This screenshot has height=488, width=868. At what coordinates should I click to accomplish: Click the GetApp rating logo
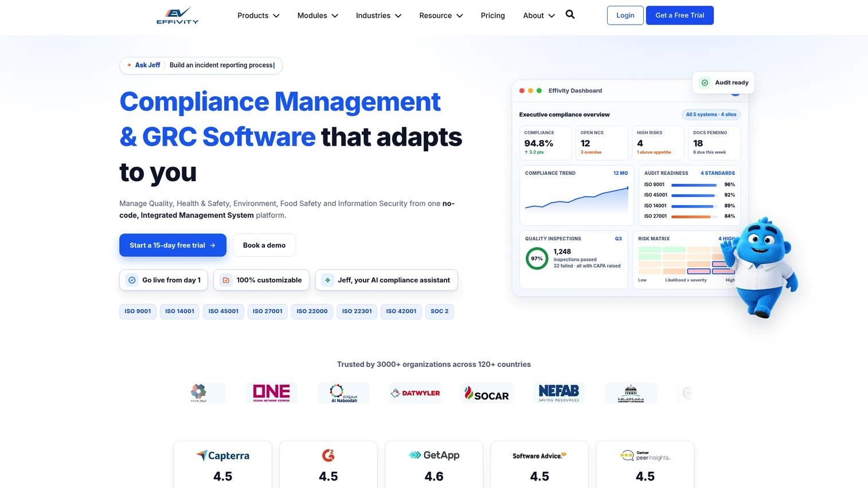click(434, 455)
